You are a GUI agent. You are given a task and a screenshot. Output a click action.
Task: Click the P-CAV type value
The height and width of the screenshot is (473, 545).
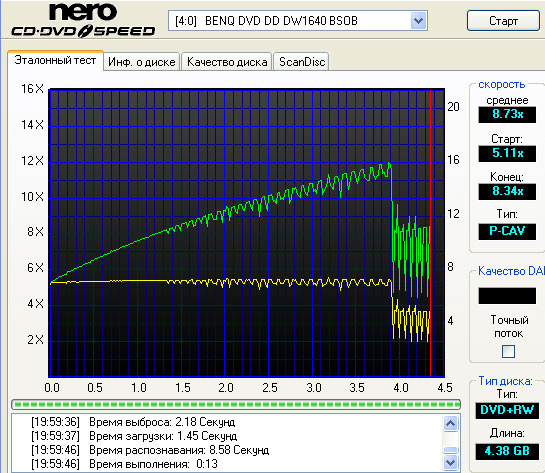(507, 231)
